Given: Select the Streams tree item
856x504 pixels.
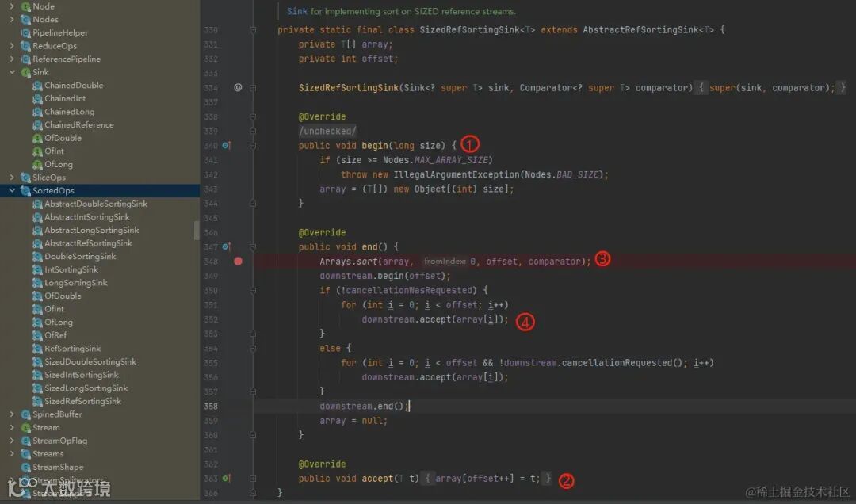Looking at the screenshot, I should [48, 454].
